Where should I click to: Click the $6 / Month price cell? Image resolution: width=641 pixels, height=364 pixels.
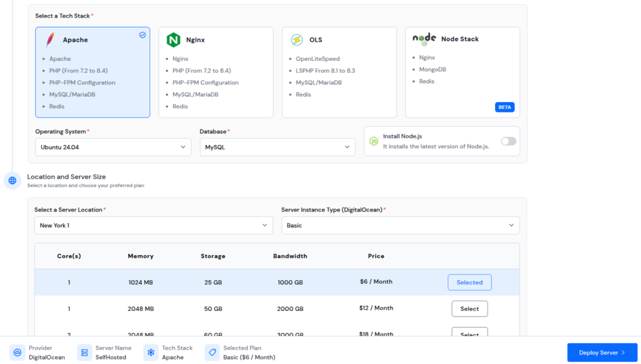tap(376, 281)
